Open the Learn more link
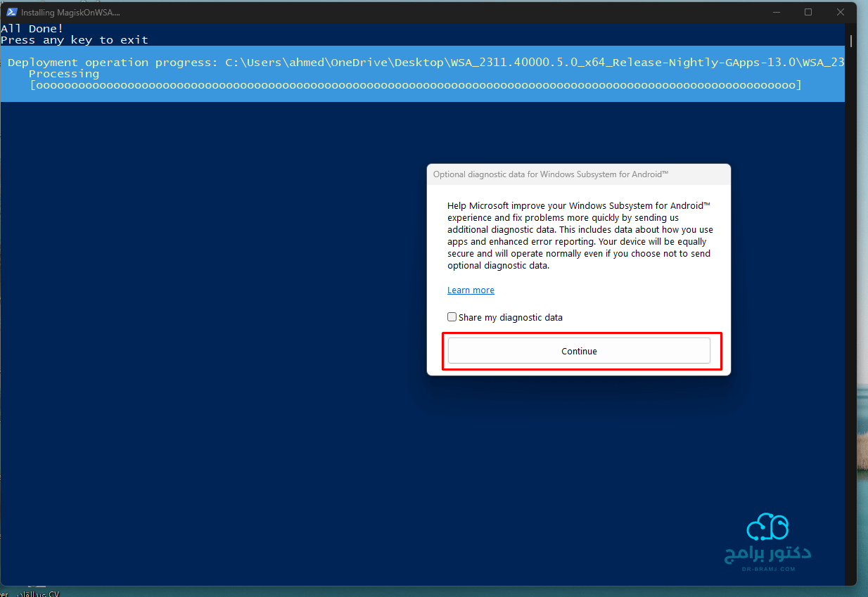868x597 pixels. [x=471, y=290]
